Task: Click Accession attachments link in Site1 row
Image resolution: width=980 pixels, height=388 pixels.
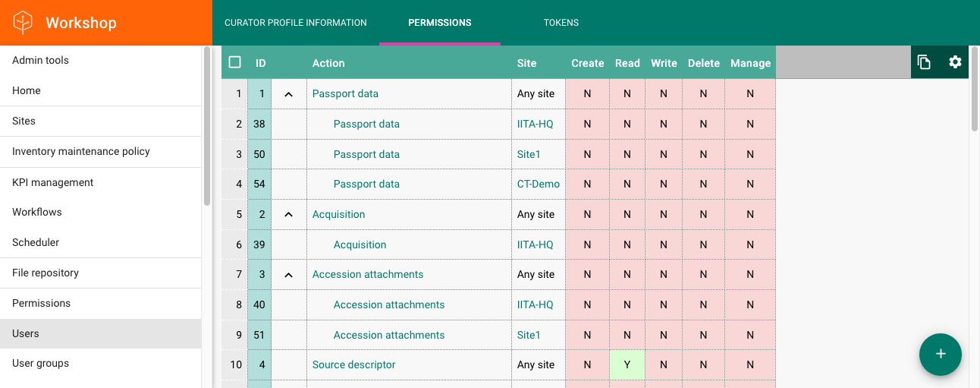Action: (389, 335)
